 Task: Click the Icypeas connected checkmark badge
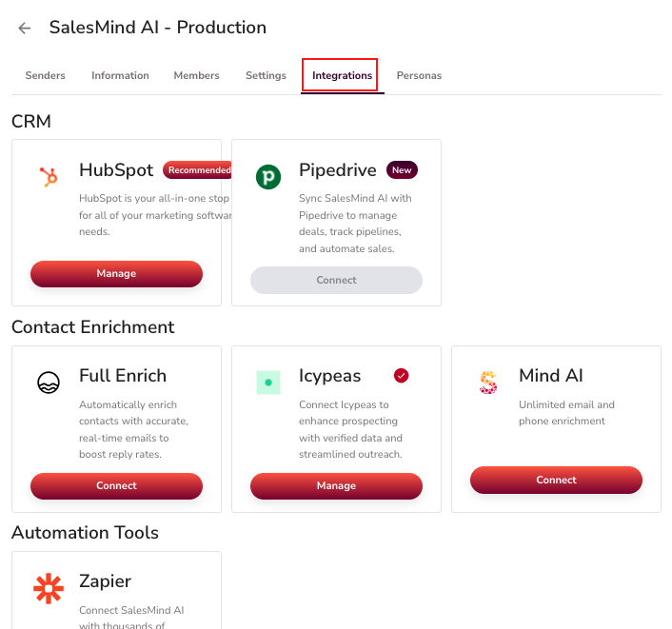(x=401, y=376)
